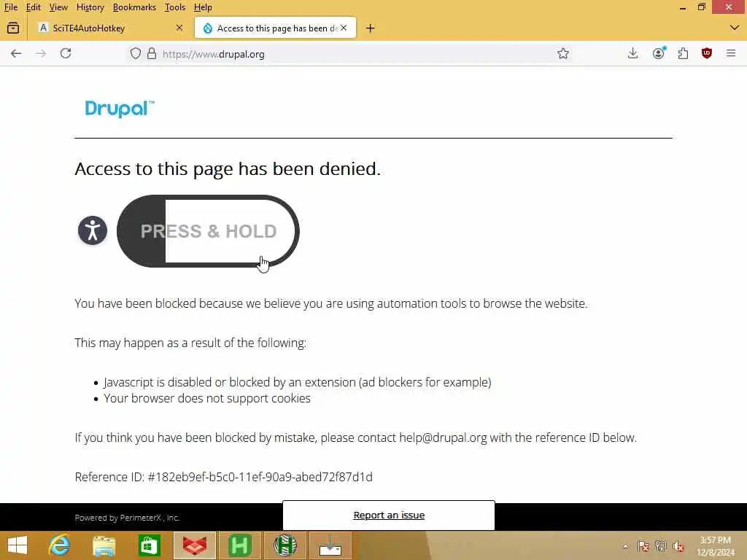This screenshot has height=560, width=747.
Task: Reload the current page
Action: pyautogui.click(x=66, y=53)
